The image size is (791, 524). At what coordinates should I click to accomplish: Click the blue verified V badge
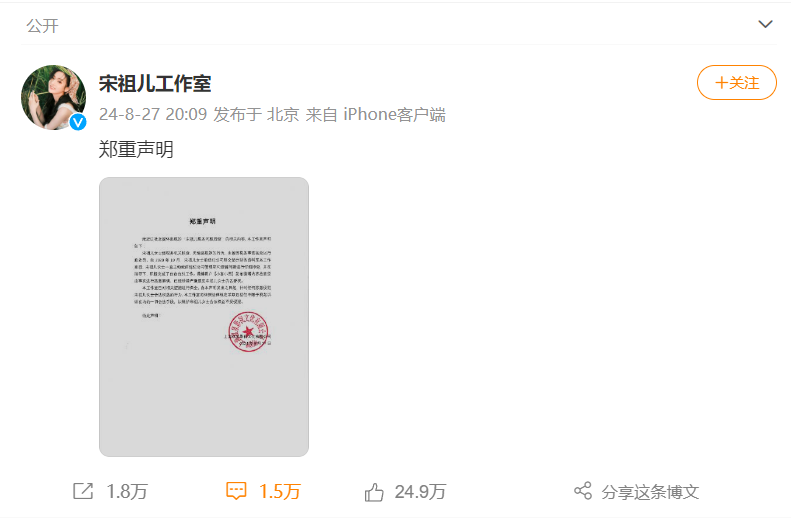[78, 122]
